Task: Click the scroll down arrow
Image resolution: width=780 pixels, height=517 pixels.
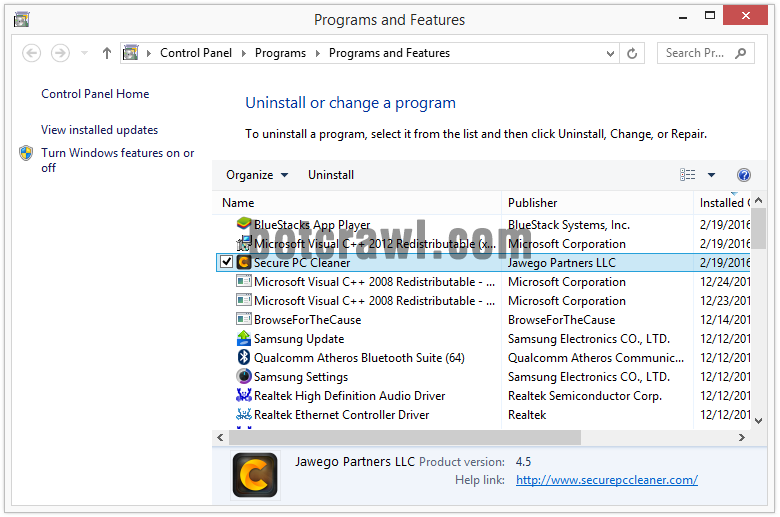Action: [758, 420]
